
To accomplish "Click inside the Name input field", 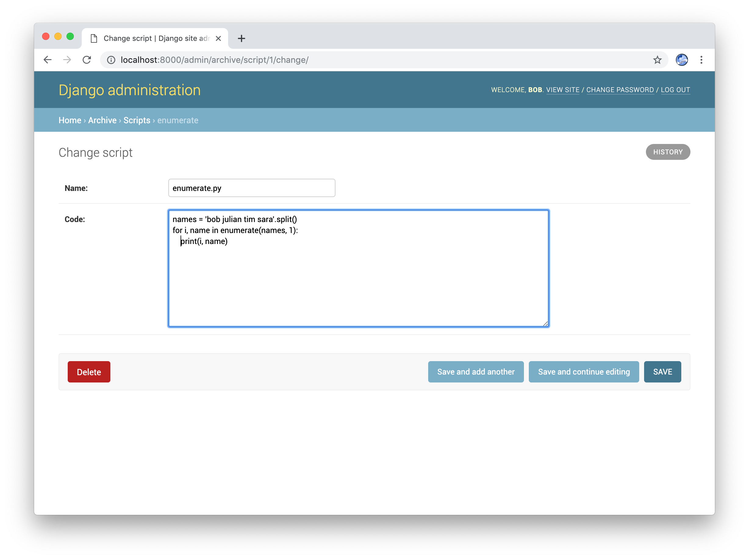I will coord(251,188).
